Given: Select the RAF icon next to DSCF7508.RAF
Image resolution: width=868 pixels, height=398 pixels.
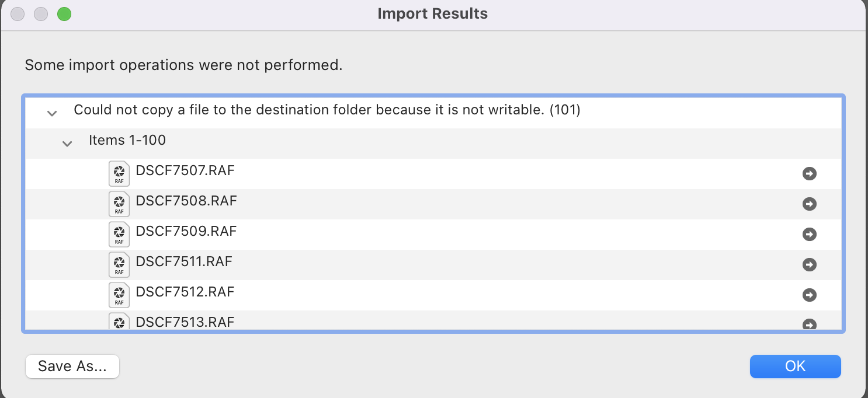Looking at the screenshot, I should coord(119,204).
